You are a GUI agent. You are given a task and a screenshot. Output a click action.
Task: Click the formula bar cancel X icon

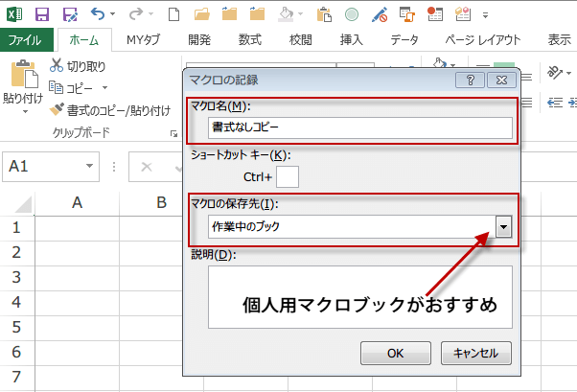click(147, 167)
